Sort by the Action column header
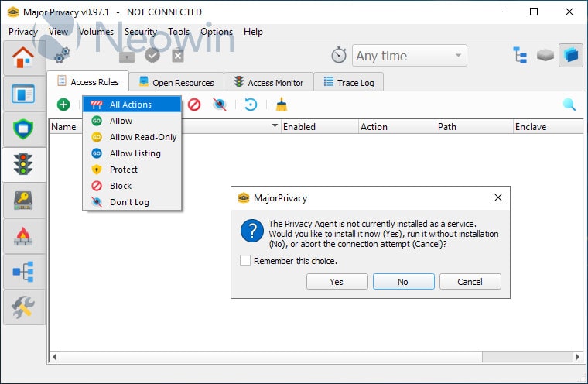Image resolution: width=588 pixels, height=384 pixels. tap(397, 127)
